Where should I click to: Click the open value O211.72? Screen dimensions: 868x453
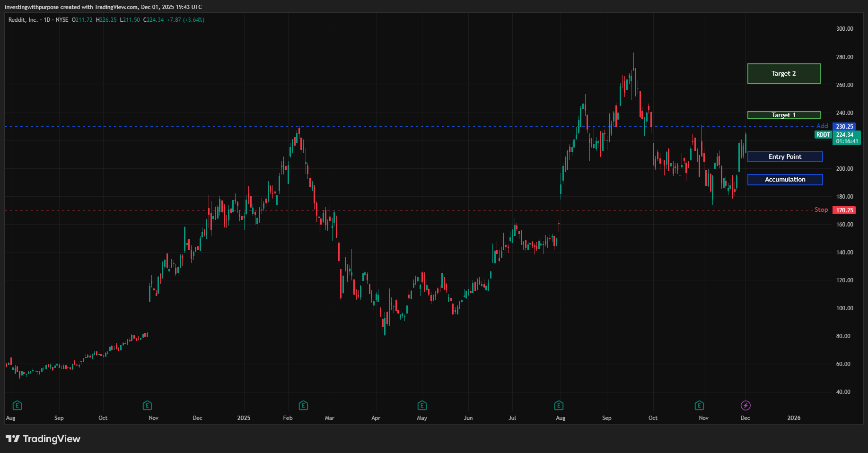pos(82,20)
